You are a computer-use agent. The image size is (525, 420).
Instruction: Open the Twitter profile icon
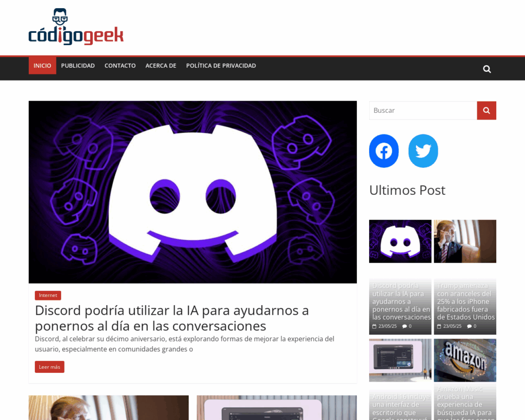pos(423,151)
